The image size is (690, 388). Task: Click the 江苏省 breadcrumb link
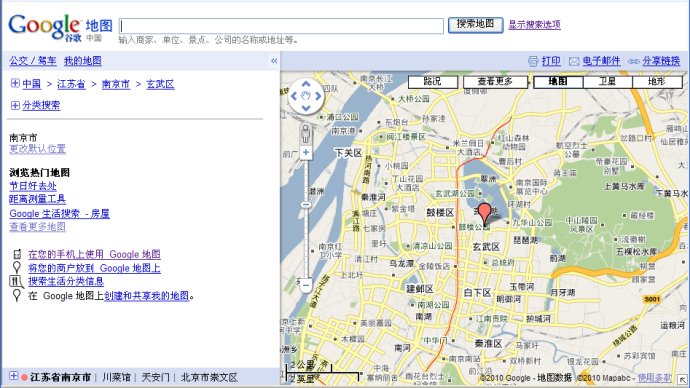(71, 84)
